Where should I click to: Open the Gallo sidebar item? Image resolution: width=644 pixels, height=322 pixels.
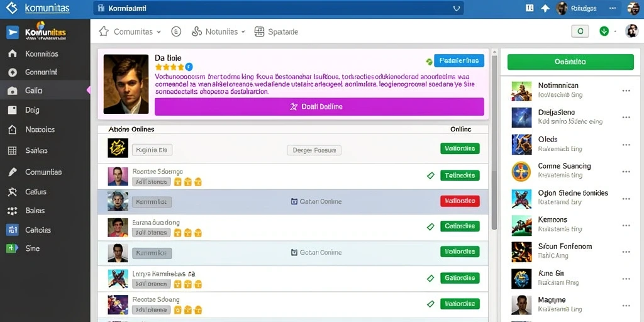coord(45,91)
